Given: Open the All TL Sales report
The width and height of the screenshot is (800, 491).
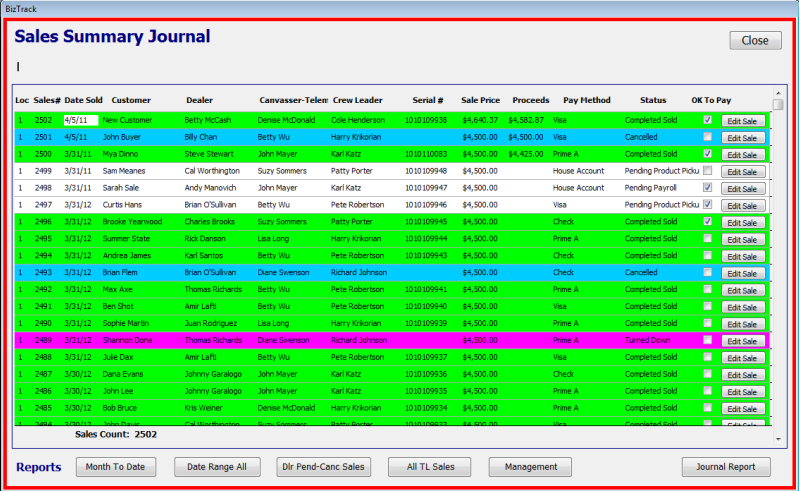Looking at the screenshot, I should coord(430,467).
